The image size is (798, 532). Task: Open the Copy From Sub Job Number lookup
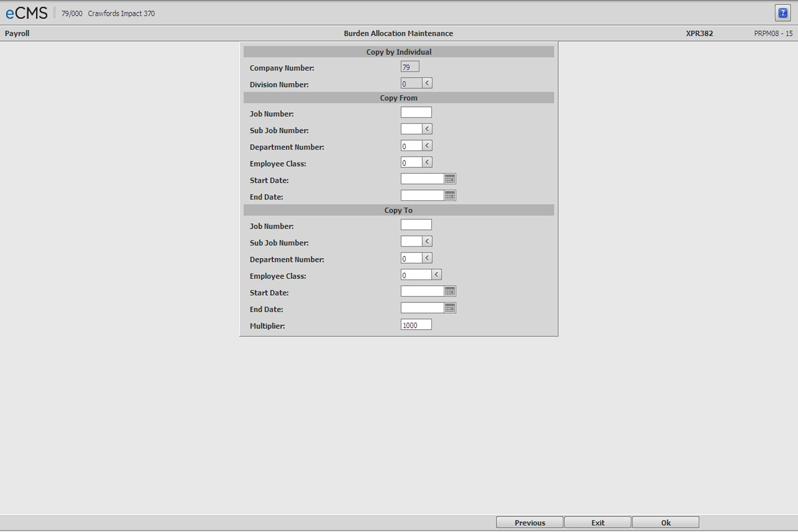coord(428,128)
